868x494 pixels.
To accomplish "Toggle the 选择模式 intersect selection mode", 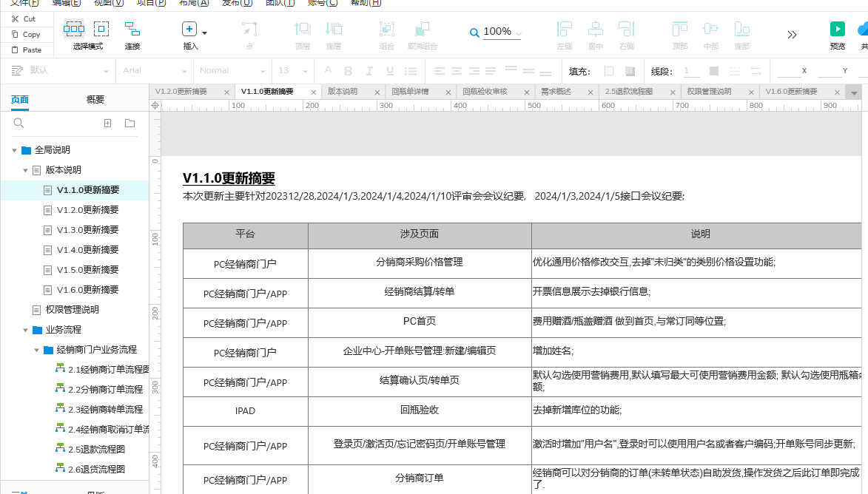I will [74, 30].
